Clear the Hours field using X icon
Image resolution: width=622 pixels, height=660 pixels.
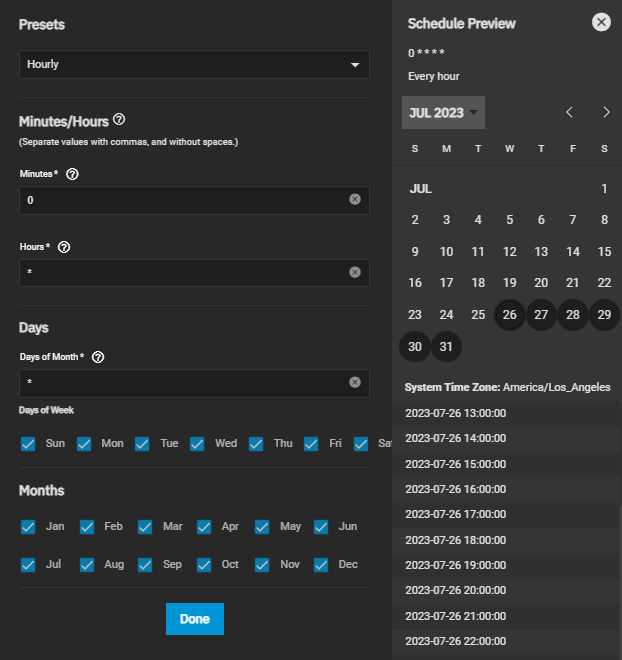(x=355, y=273)
